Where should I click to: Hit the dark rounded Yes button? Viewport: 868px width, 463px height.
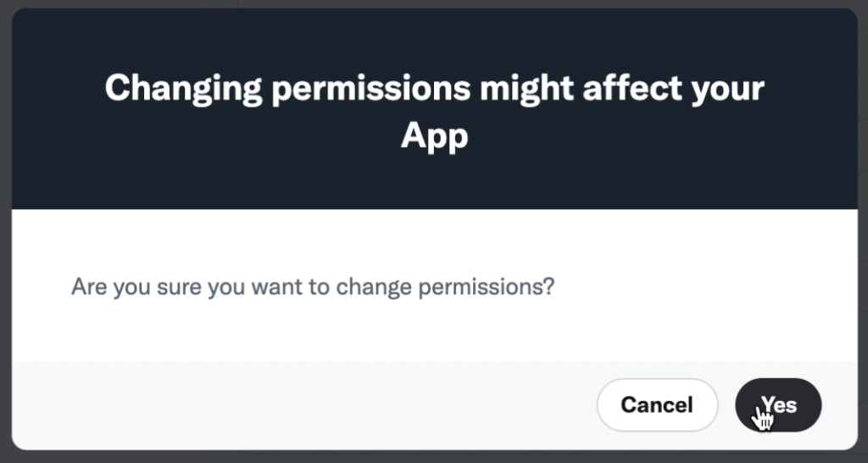coord(778,404)
